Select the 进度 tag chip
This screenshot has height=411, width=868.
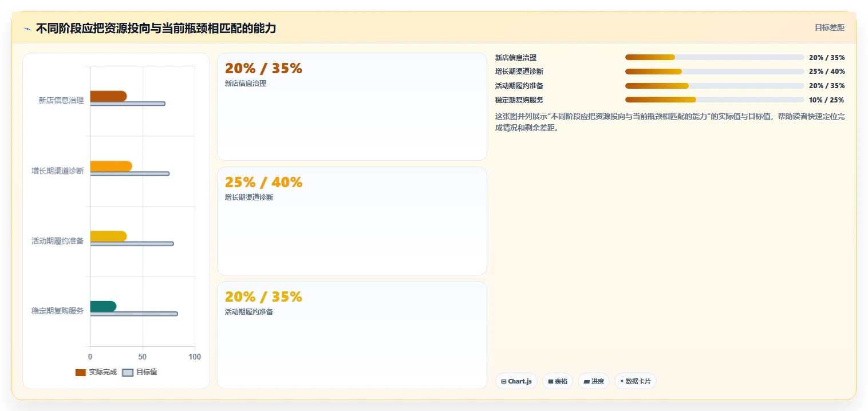(x=593, y=381)
